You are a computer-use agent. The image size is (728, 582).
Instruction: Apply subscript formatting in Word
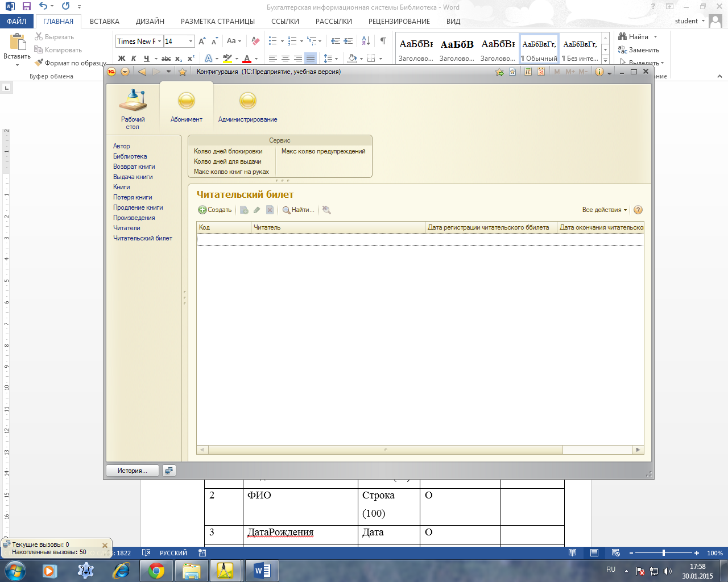179,59
